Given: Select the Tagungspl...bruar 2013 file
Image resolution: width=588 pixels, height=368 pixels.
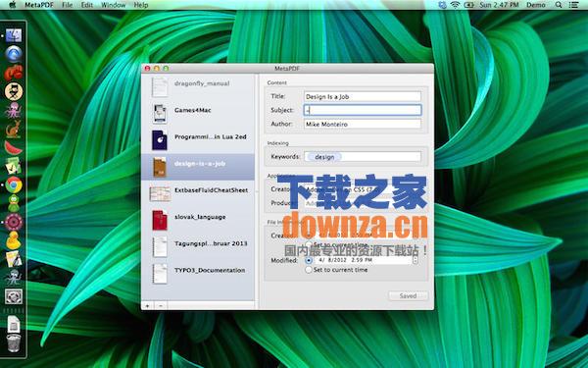Looking at the screenshot, I should [198, 246].
